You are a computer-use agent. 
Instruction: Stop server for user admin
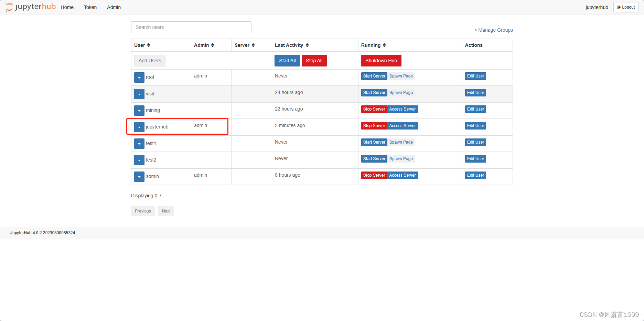[x=374, y=175]
